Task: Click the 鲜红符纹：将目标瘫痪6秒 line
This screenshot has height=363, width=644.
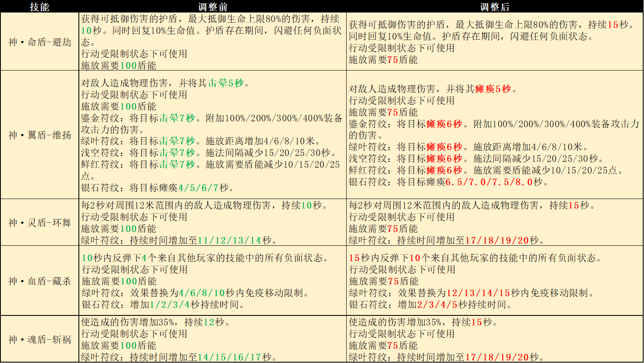Action: pos(486,170)
